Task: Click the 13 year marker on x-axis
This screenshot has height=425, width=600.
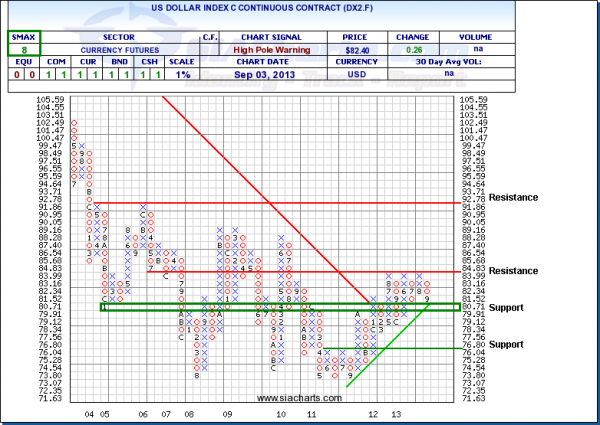Action: click(397, 412)
